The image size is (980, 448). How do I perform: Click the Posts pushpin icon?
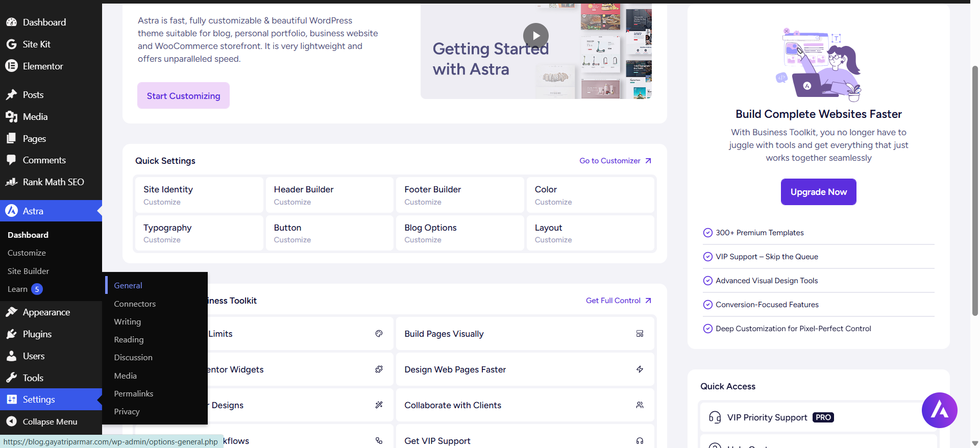[12, 95]
